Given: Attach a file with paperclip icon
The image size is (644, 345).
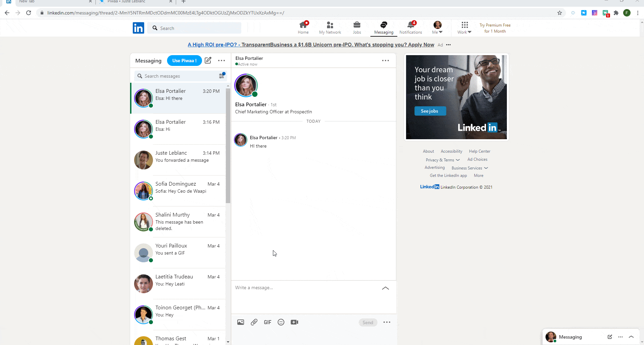Looking at the screenshot, I should pos(254,322).
